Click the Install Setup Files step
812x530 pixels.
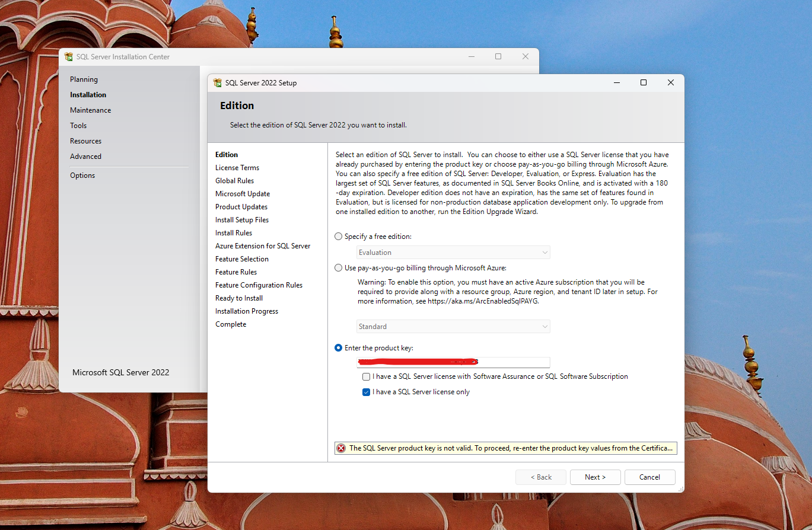coord(242,220)
